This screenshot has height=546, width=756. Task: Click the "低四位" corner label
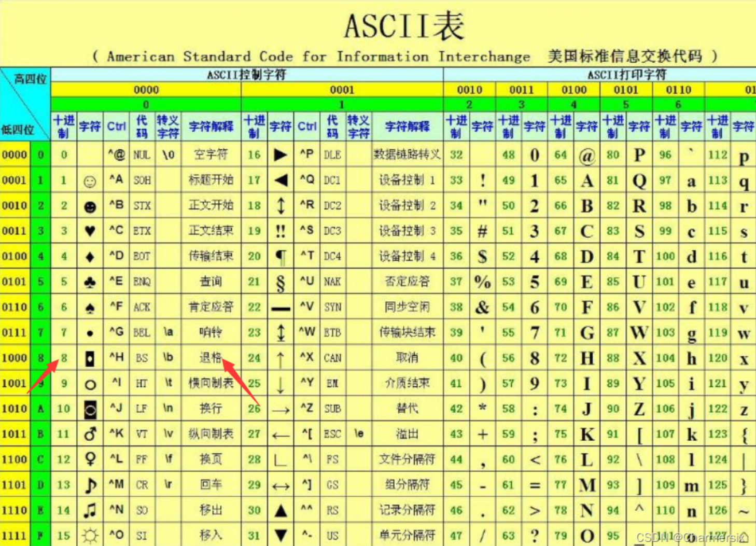pos(17,130)
